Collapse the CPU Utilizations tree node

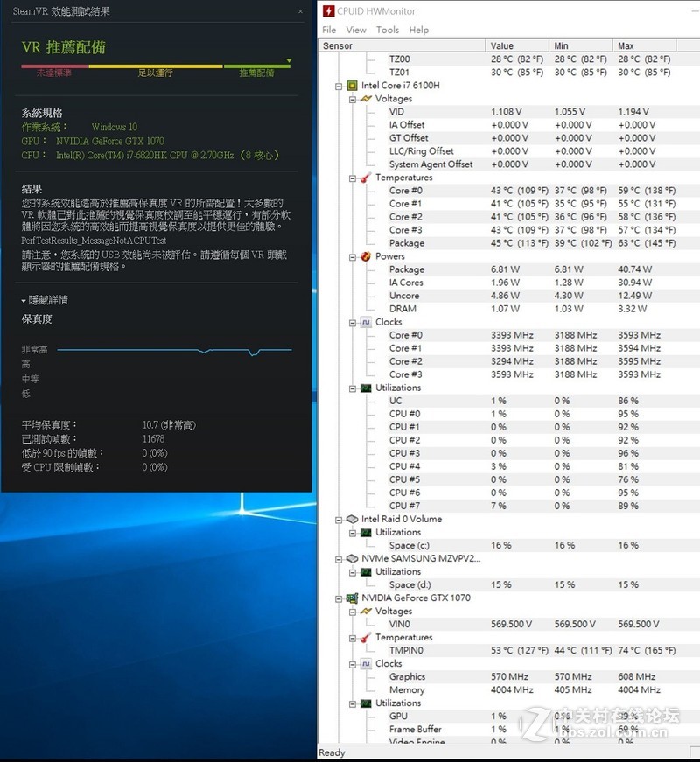coord(353,388)
